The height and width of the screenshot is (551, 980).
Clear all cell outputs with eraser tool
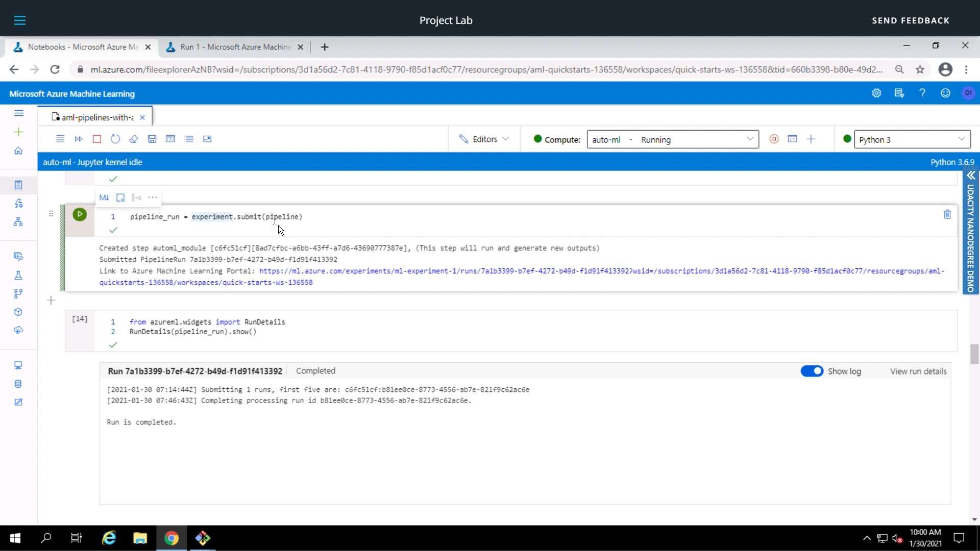tap(134, 138)
